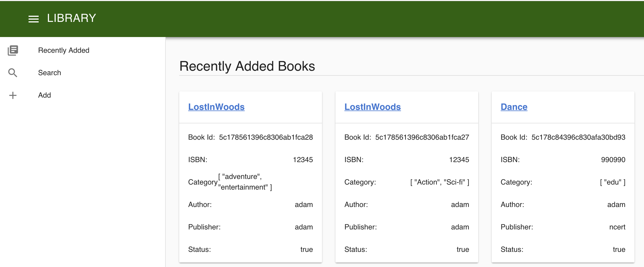Click the Search magnifier icon in sidebar

point(13,73)
